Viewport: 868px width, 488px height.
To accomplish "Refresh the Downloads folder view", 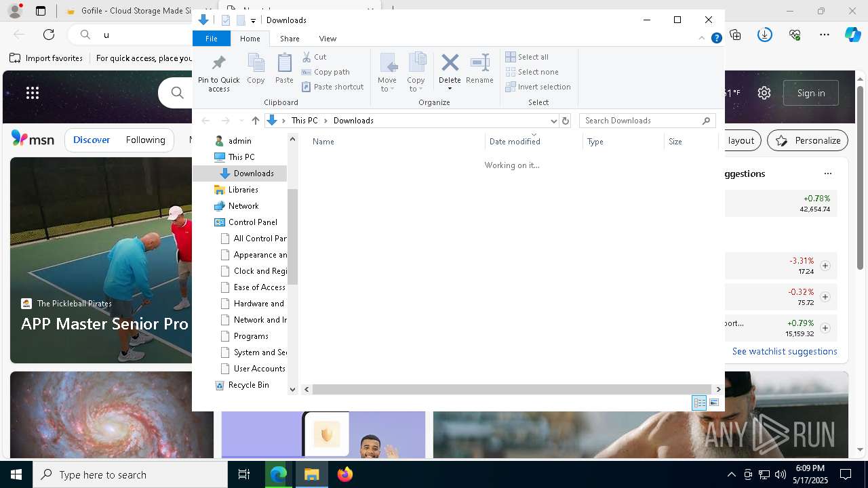I will pyautogui.click(x=566, y=121).
